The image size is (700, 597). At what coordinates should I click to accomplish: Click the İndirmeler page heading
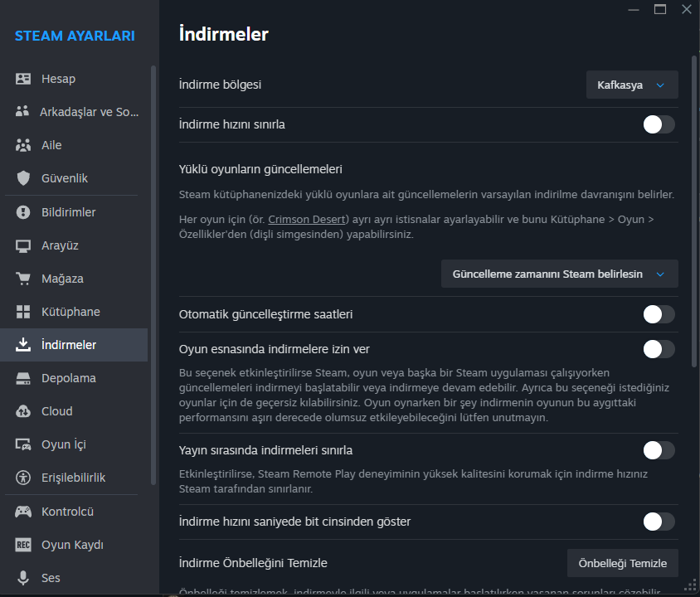coord(224,34)
